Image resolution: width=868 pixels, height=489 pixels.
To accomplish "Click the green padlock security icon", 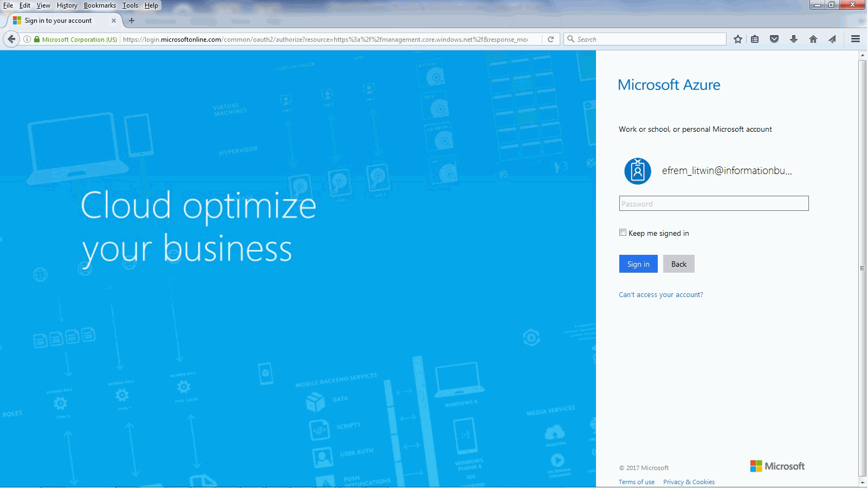I will 37,39.
